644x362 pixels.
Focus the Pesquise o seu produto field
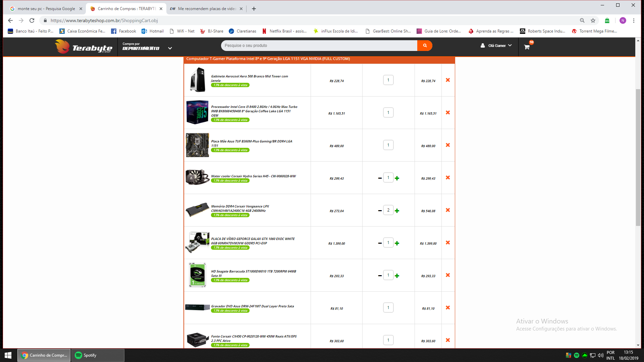tap(319, 46)
